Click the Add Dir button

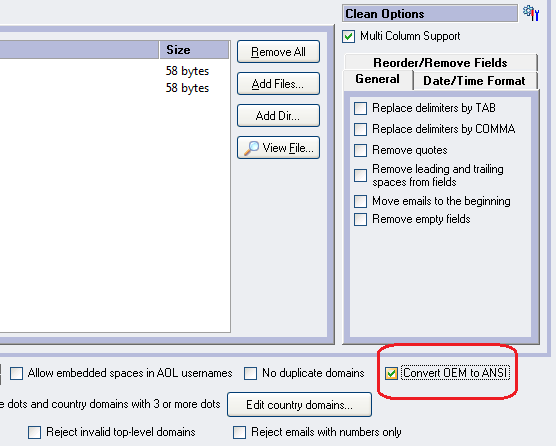[278, 116]
